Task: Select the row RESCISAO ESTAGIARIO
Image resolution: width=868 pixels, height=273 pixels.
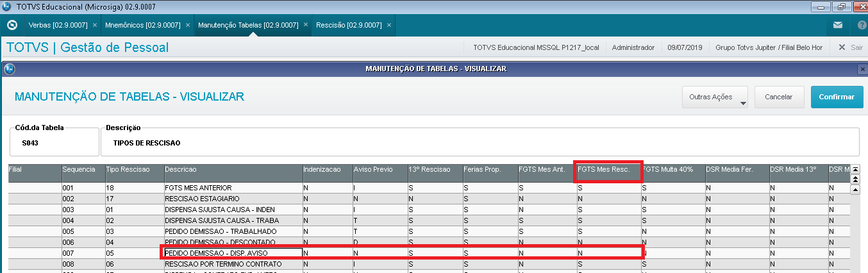Action: point(429,199)
